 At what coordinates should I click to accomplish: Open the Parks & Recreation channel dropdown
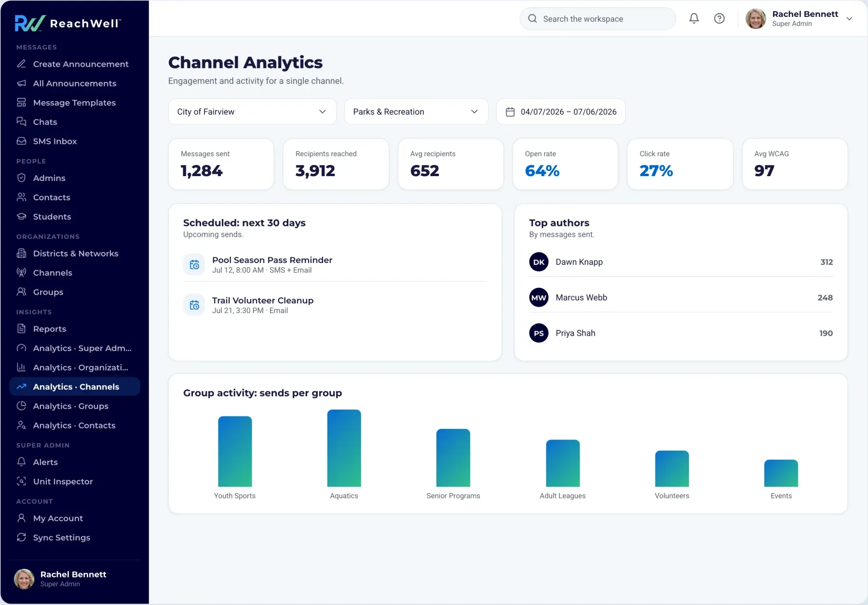click(x=416, y=111)
